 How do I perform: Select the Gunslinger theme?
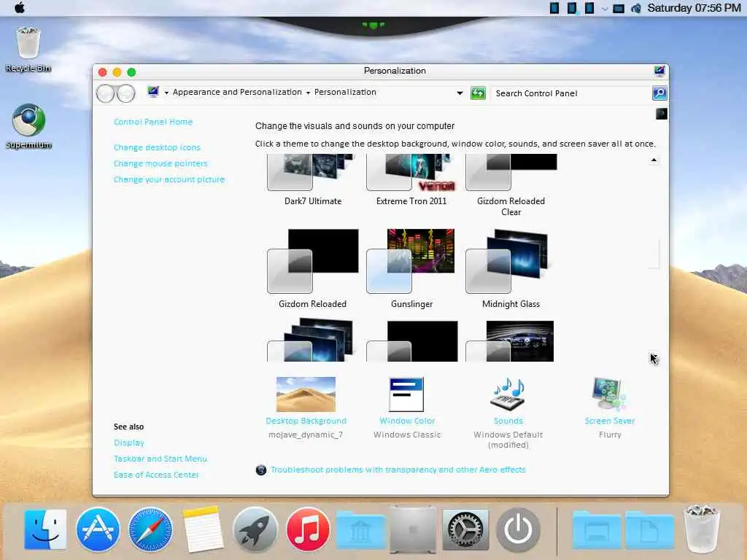(x=411, y=269)
